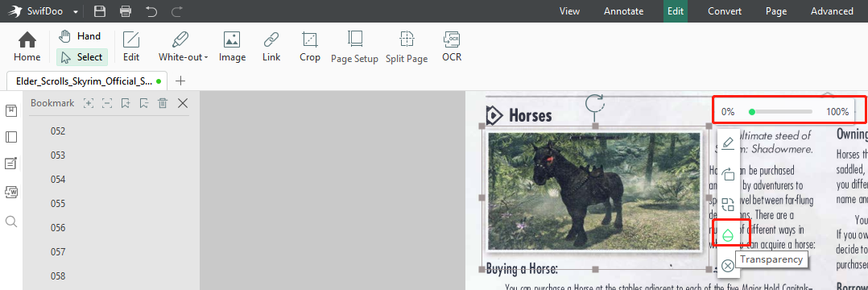The height and width of the screenshot is (290, 868).
Task: Select the OCR tool
Action: click(452, 47)
